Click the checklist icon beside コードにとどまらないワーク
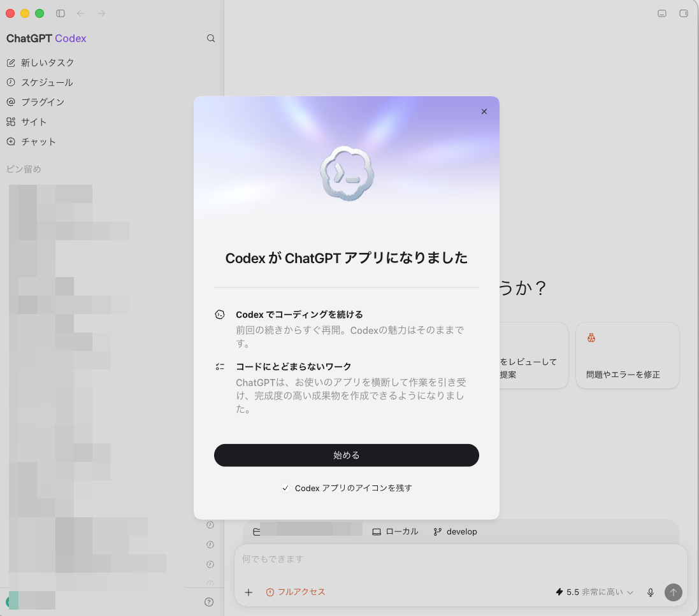 click(220, 367)
